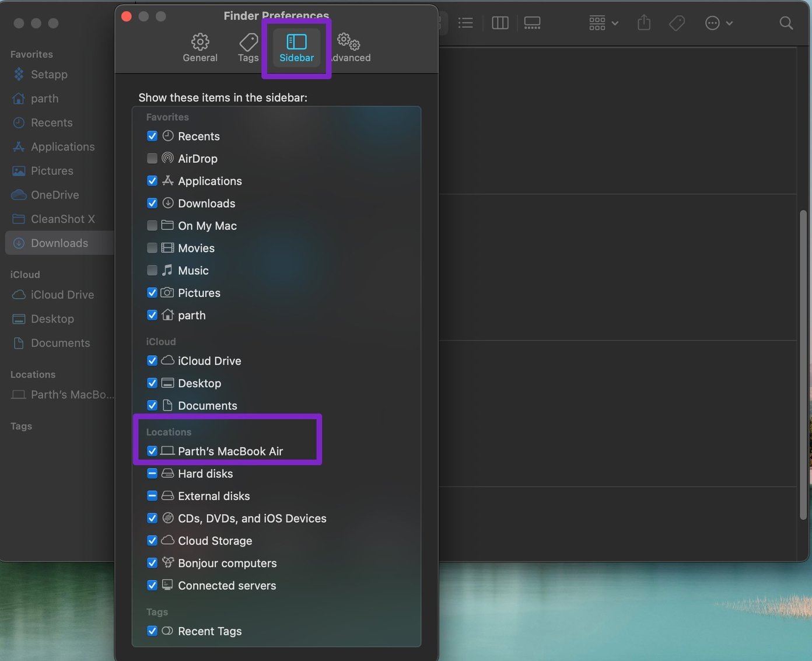
Task: Uncheck the iCloud Drive checkbox
Action: click(152, 361)
